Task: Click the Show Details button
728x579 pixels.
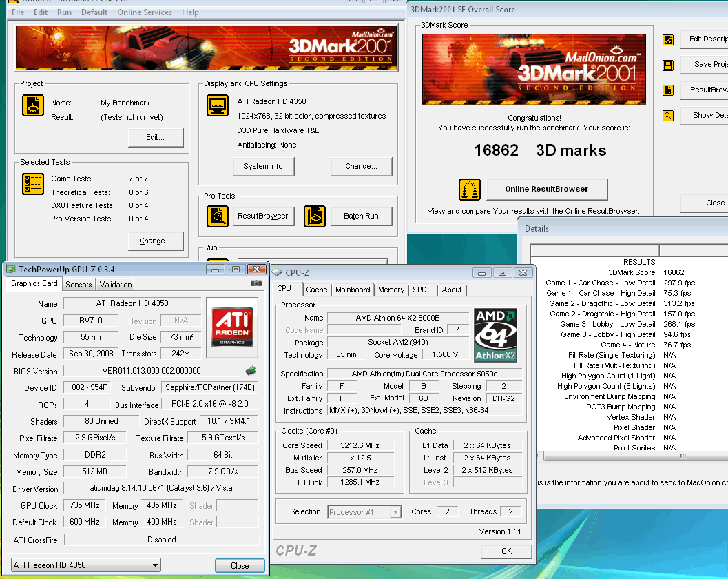Action: (705, 115)
